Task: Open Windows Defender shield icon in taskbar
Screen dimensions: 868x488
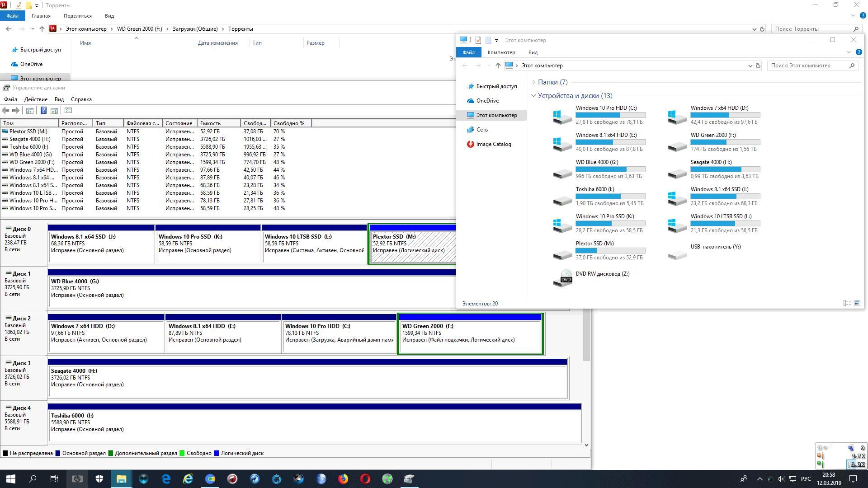Action: coord(99,479)
